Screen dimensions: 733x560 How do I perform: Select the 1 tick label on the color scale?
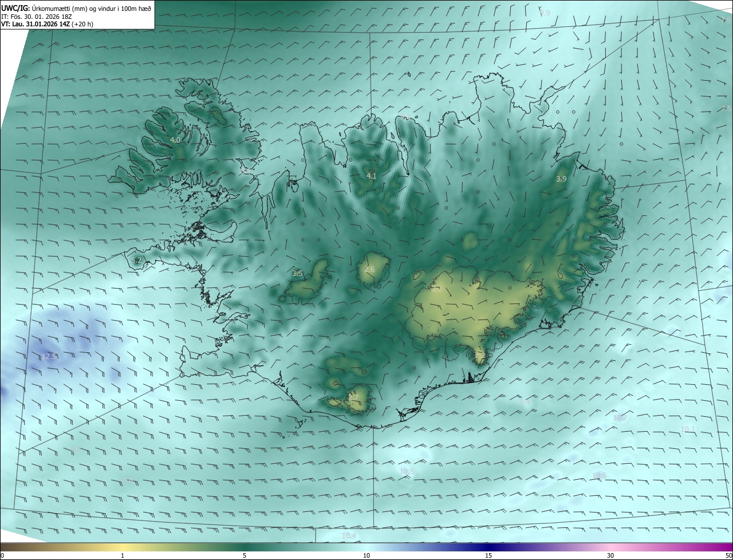(123, 555)
